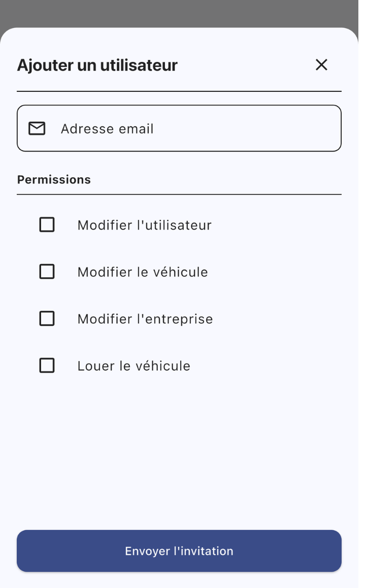
Task: Enable the Modifier l'utilisateur permission
Action: (47, 225)
